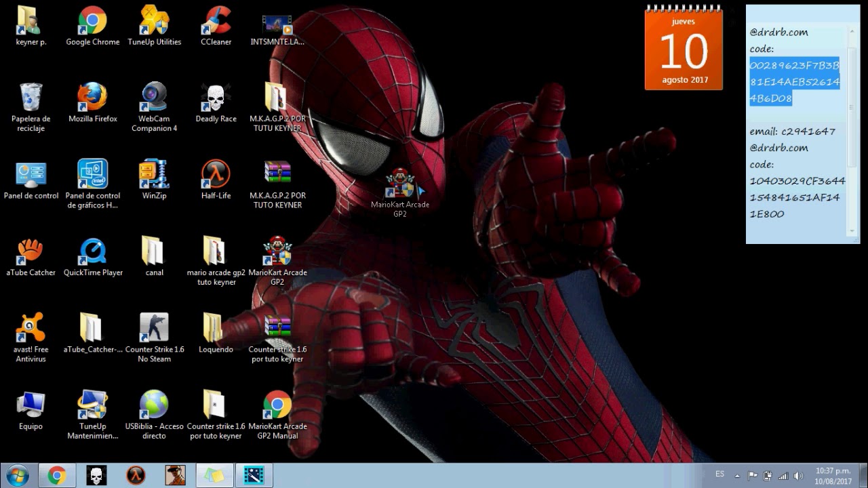Open the keyner p. user folder shortcut
868x488 pixels.
click(31, 26)
